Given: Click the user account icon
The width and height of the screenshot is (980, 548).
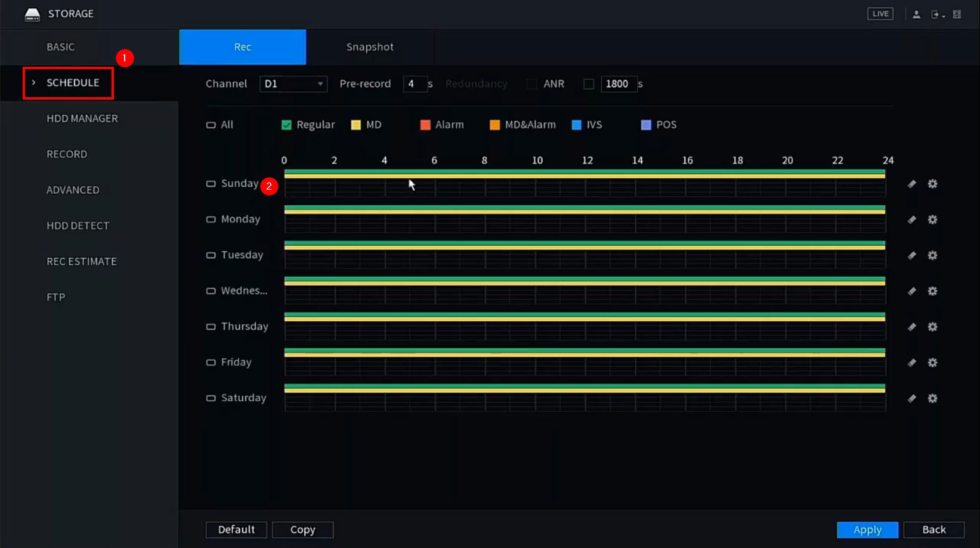Looking at the screenshot, I should 916,14.
